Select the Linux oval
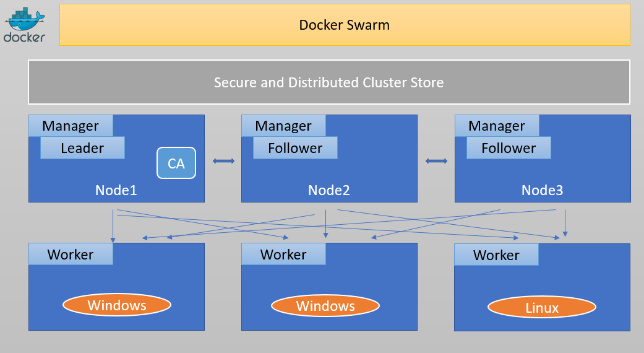 pyautogui.click(x=542, y=307)
